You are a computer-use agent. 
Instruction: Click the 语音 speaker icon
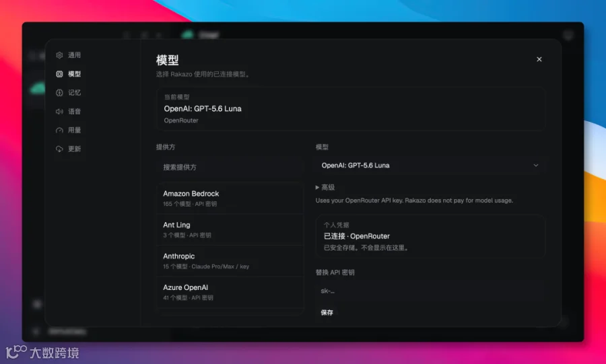59,112
